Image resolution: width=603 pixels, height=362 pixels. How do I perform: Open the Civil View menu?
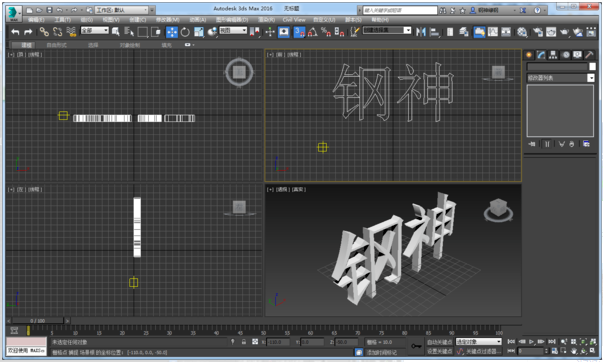[294, 20]
